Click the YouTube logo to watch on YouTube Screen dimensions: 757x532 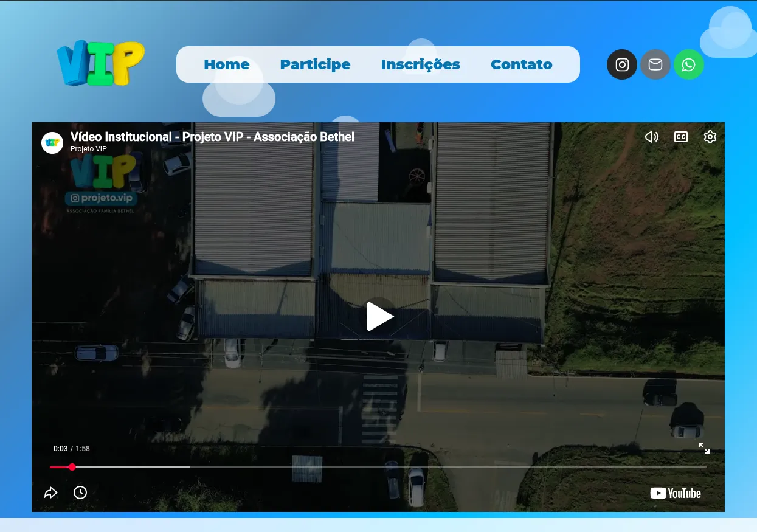click(x=675, y=493)
